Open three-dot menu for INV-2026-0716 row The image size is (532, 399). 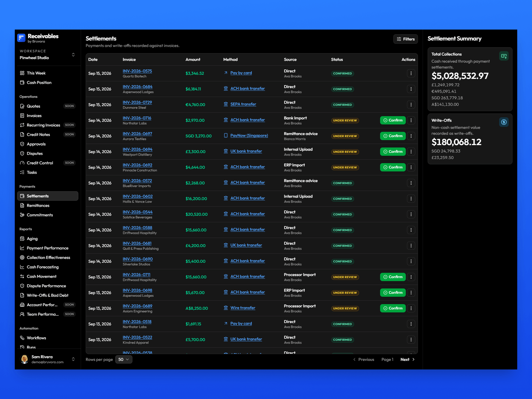pyautogui.click(x=411, y=120)
